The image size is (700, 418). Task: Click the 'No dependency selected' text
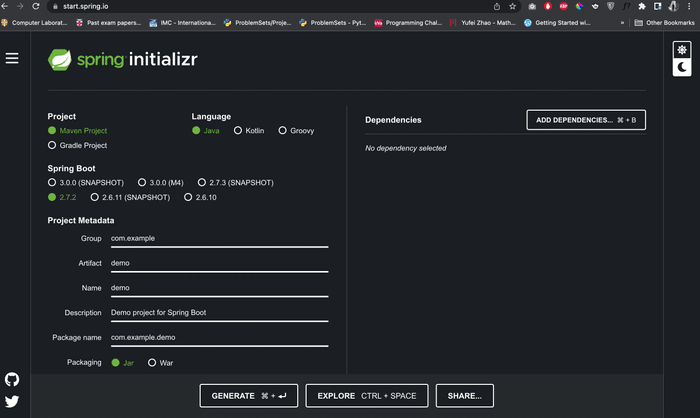pyautogui.click(x=405, y=148)
